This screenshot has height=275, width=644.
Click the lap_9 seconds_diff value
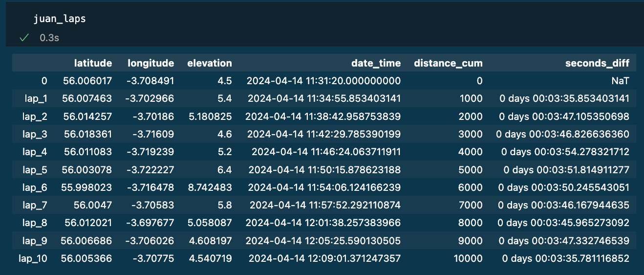coord(563,241)
